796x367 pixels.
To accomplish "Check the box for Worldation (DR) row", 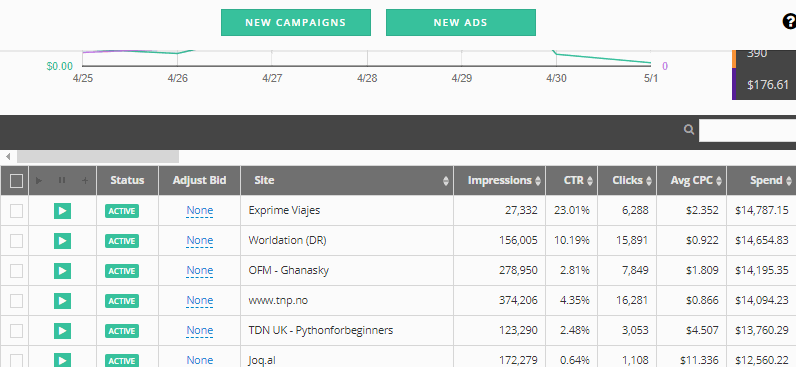I will coord(16,241).
